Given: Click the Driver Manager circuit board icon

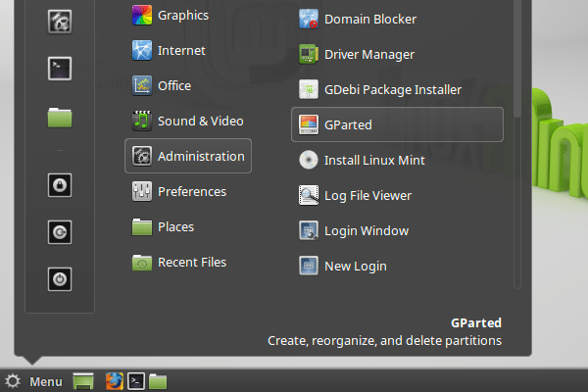Looking at the screenshot, I should pos(309,54).
